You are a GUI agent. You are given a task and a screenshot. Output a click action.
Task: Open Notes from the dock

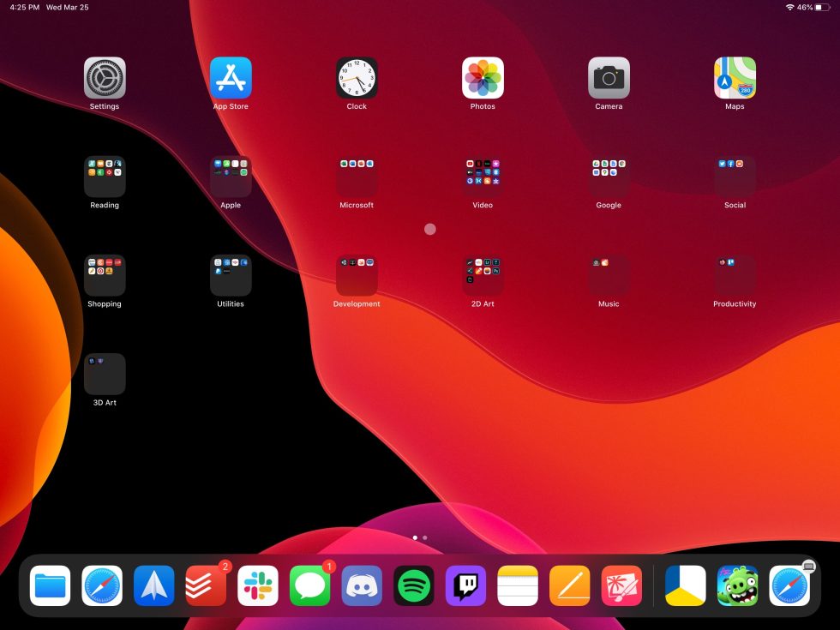pyautogui.click(x=518, y=585)
